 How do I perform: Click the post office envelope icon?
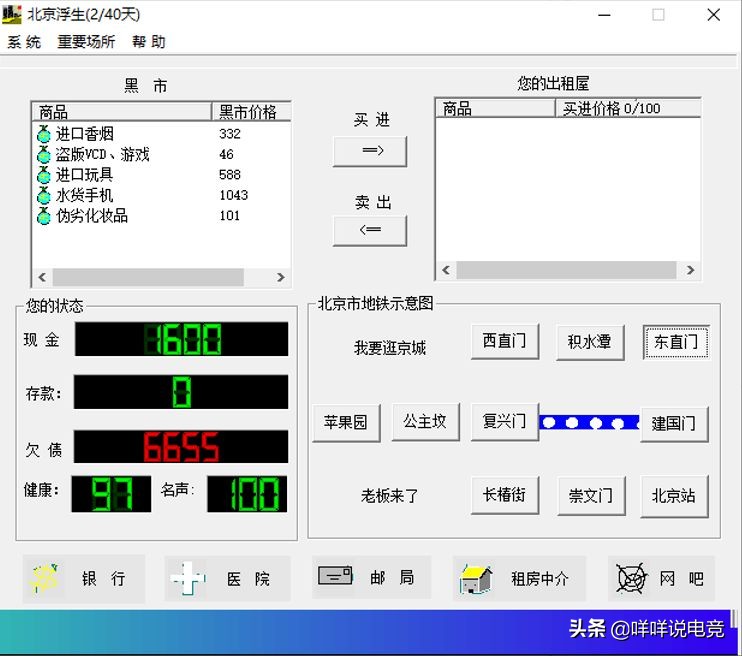coord(335,576)
